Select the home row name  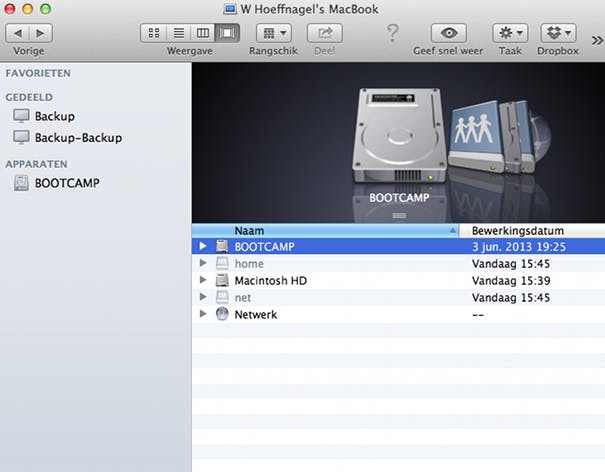coord(249,264)
